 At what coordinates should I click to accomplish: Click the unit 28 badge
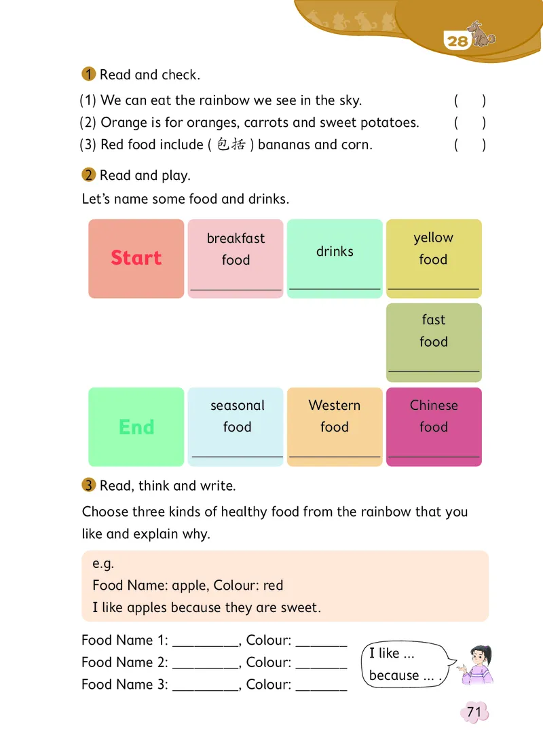click(458, 41)
